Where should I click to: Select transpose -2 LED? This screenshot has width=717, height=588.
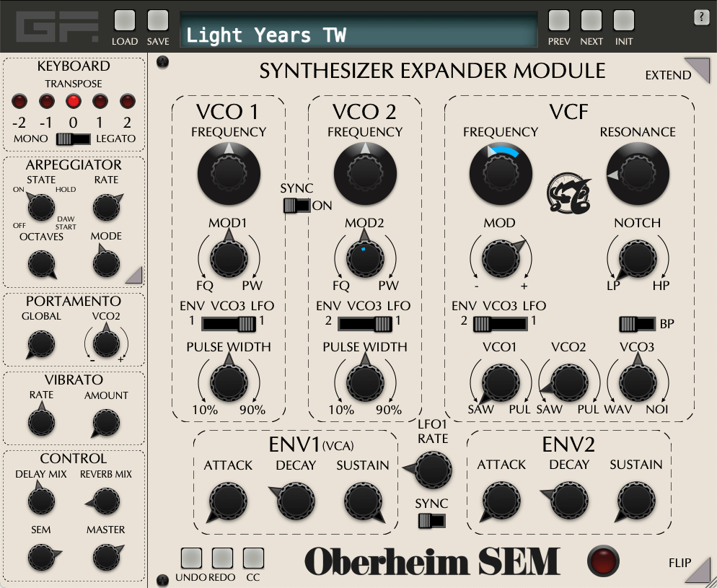click(19, 101)
